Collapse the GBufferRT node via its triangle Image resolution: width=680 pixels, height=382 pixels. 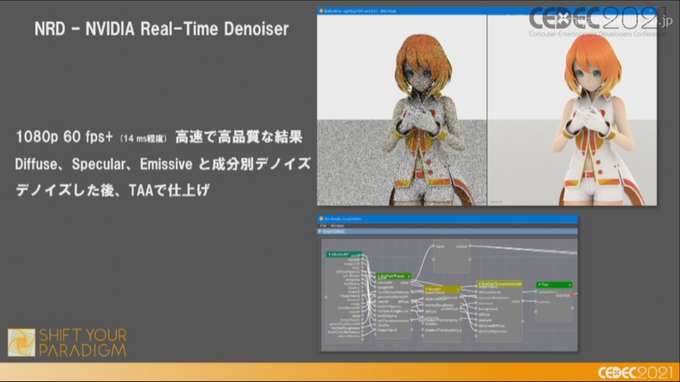329,255
